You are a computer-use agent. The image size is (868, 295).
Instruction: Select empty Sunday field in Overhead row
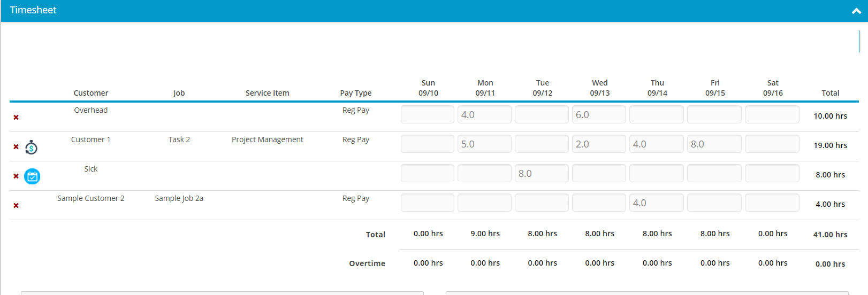pos(427,115)
